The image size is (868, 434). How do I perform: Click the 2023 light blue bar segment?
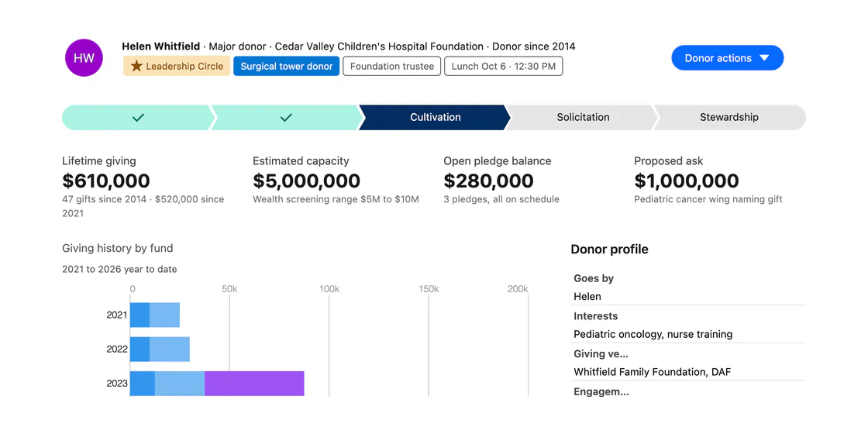click(180, 384)
